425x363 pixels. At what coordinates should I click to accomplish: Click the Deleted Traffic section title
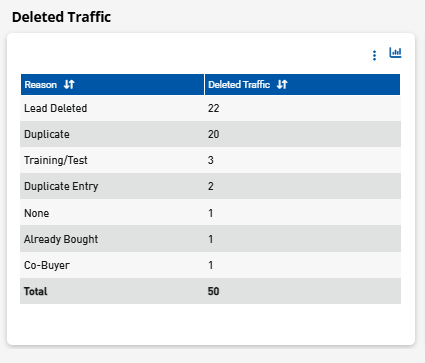(x=61, y=17)
